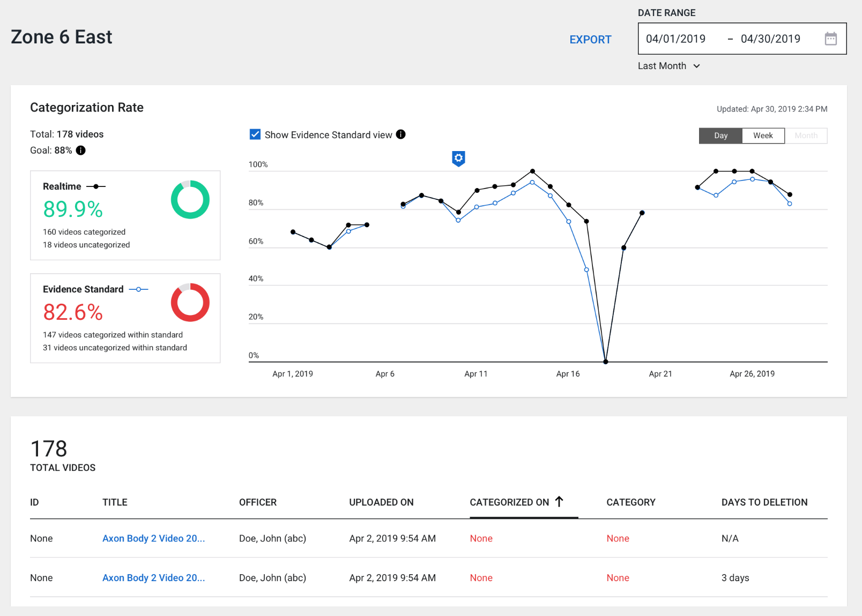This screenshot has width=862, height=616.
Task: Click the Month view option
Action: 806,136
